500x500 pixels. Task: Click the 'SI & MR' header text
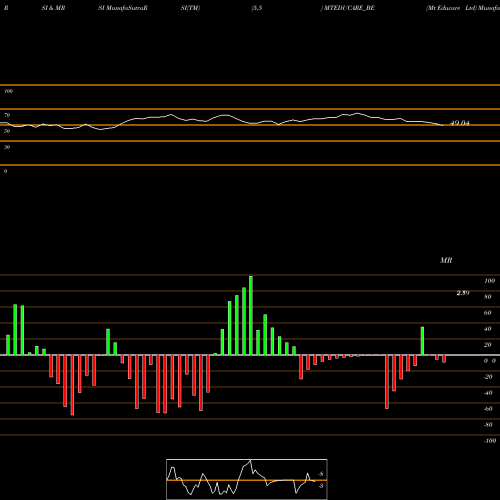(x=53, y=8)
